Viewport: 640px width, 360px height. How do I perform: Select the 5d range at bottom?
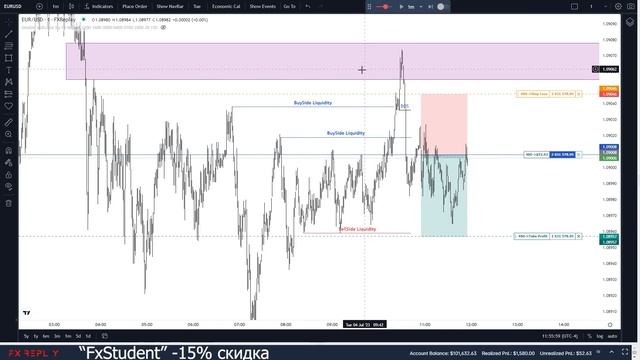(78, 336)
